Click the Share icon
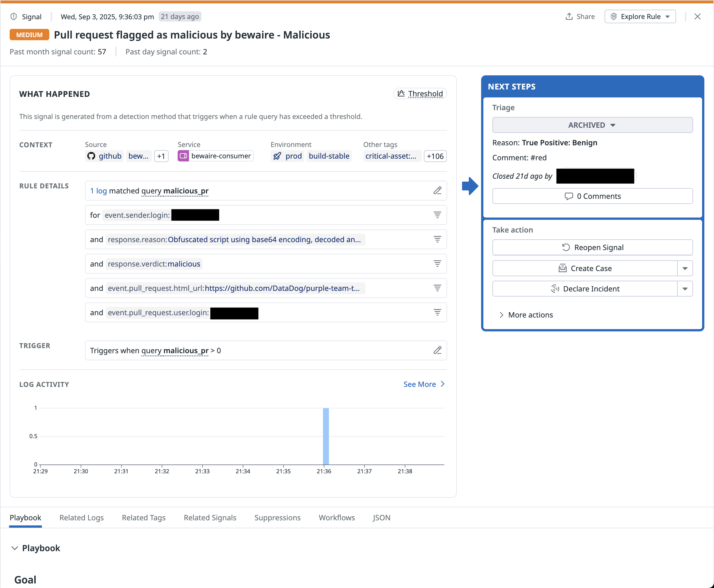The width and height of the screenshot is (714, 588). click(x=569, y=16)
